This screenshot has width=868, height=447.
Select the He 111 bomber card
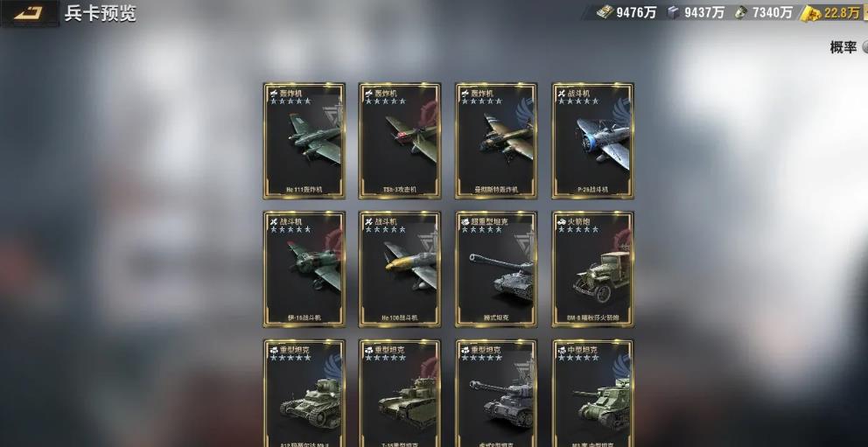pos(304,141)
